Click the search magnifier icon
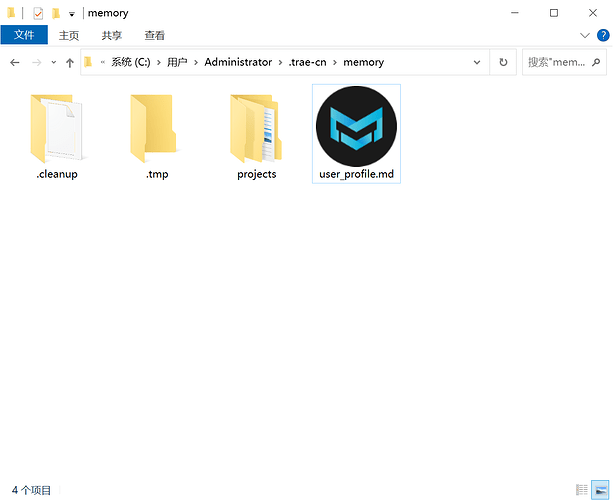Viewport: 613px width, 500px height. (x=596, y=62)
